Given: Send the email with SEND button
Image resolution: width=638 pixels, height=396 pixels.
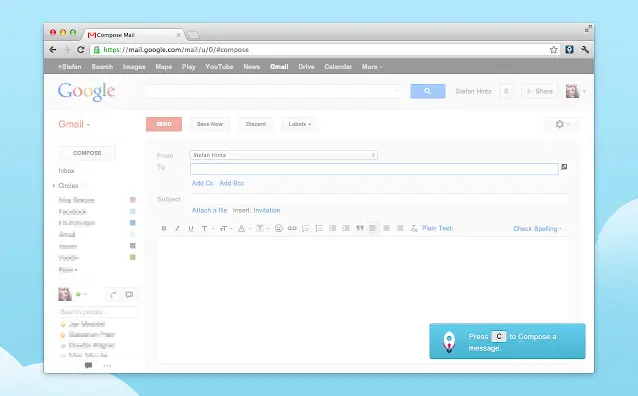Looking at the screenshot, I should click(x=164, y=124).
